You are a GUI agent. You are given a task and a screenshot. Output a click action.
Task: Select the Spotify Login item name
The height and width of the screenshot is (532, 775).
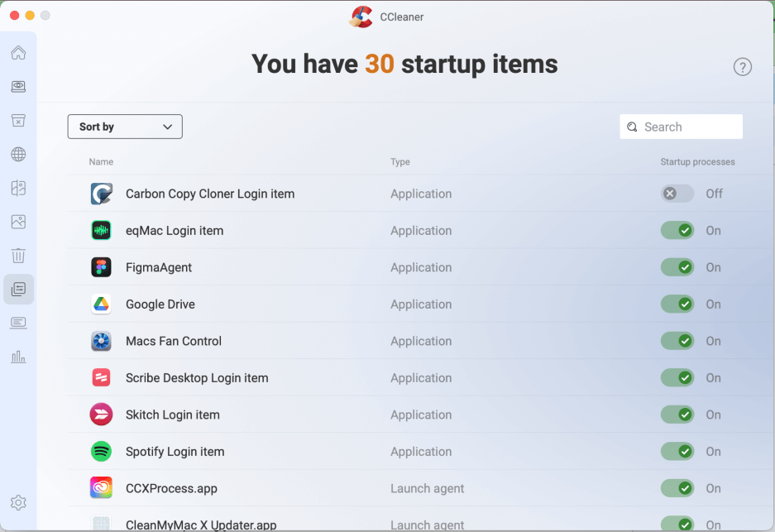175,452
